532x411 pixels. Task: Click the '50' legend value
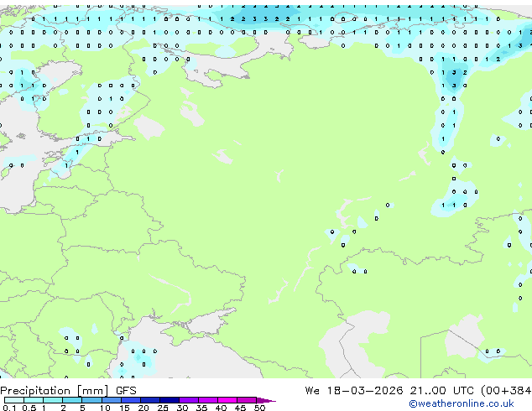(259, 408)
